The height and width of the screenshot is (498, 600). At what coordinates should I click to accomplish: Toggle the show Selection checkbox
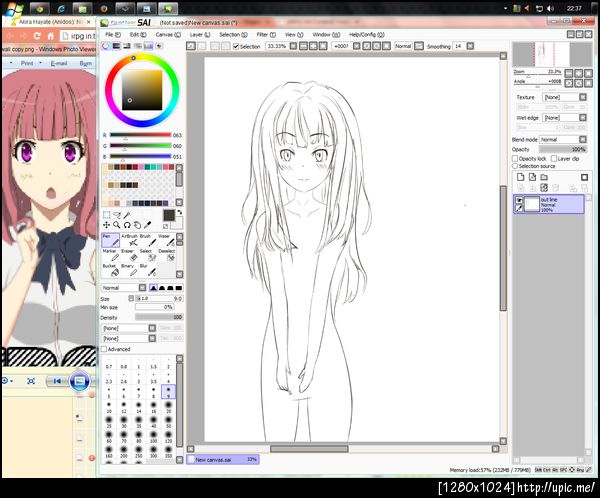coord(236,46)
